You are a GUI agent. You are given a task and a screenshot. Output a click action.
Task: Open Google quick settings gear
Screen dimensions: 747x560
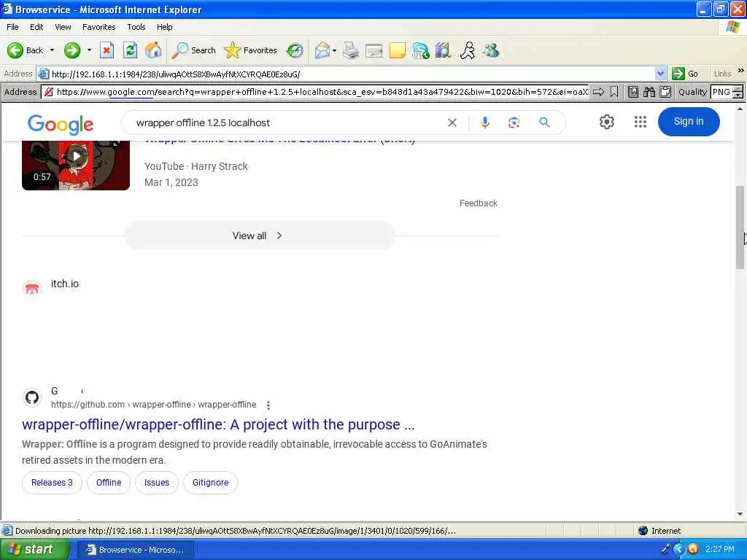(606, 122)
